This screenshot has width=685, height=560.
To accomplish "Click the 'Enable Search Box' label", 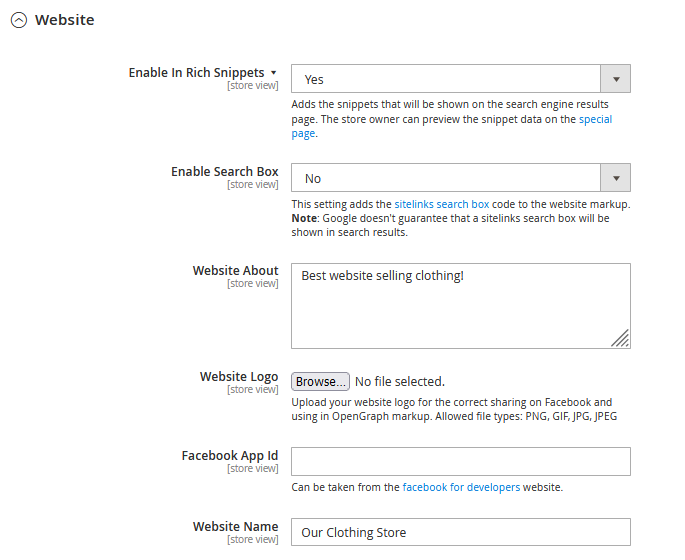I will click(224, 172).
